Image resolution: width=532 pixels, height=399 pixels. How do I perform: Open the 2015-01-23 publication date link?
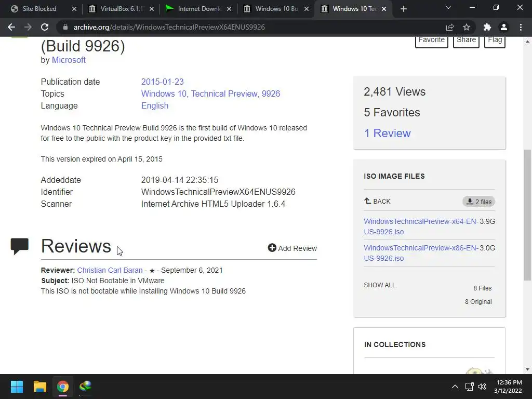pyautogui.click(x=162, y=82)
